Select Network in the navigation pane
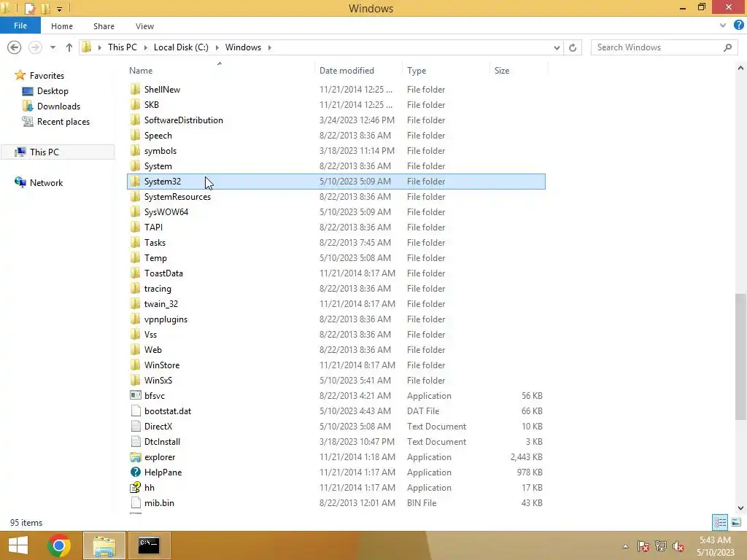747x560 pixels. pos(46,182)
